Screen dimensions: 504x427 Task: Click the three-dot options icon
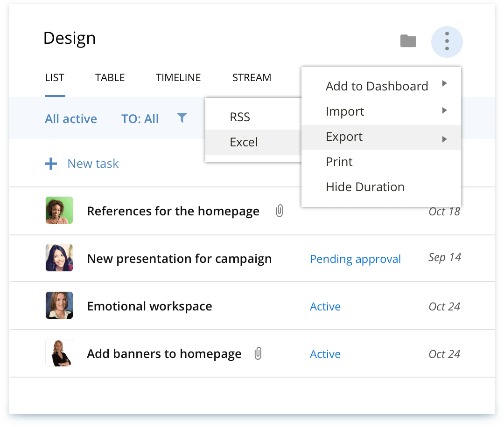[x=447, y=41]
